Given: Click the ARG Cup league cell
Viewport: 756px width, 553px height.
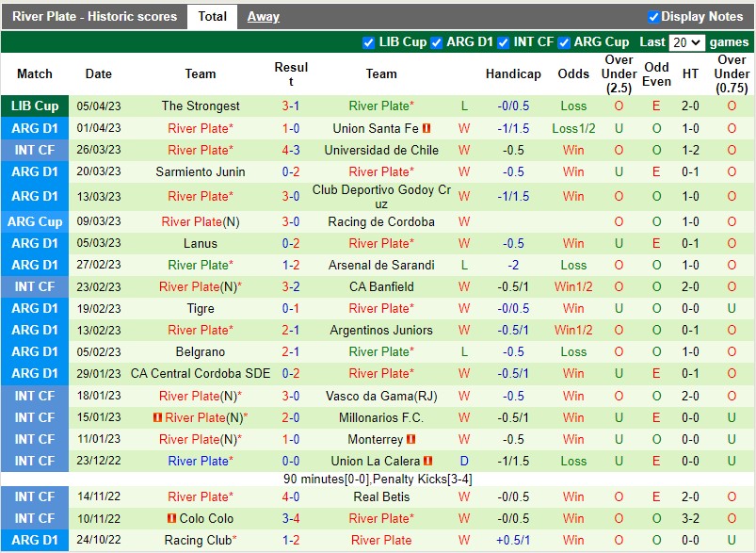Looking at the screenshot, I should 35,221.
